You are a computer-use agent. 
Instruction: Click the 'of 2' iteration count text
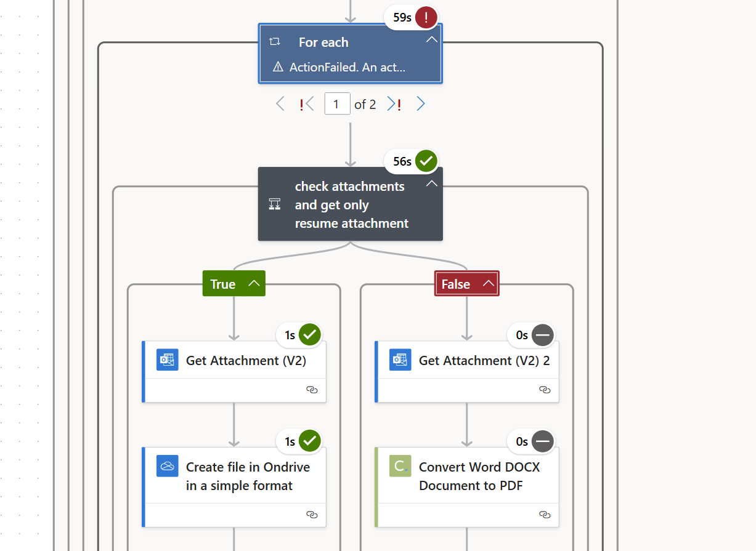[365, 104]
